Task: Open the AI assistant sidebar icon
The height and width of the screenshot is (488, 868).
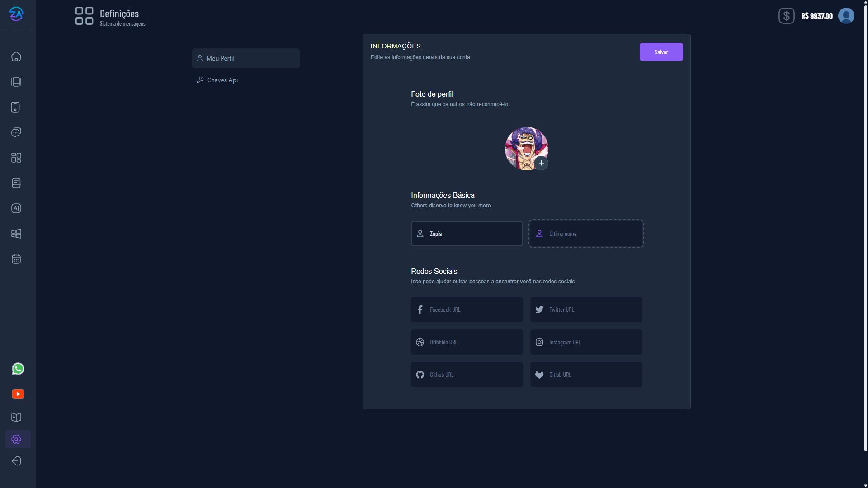Action: [16, 208]
